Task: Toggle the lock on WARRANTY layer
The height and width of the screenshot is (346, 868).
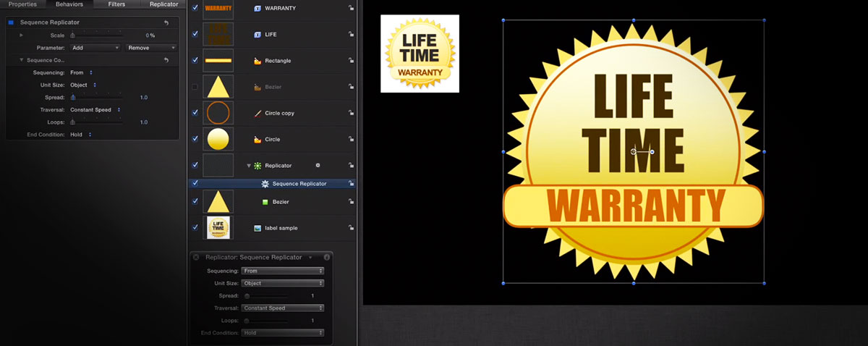Action: pyautogui.click(x=350, y=9)
